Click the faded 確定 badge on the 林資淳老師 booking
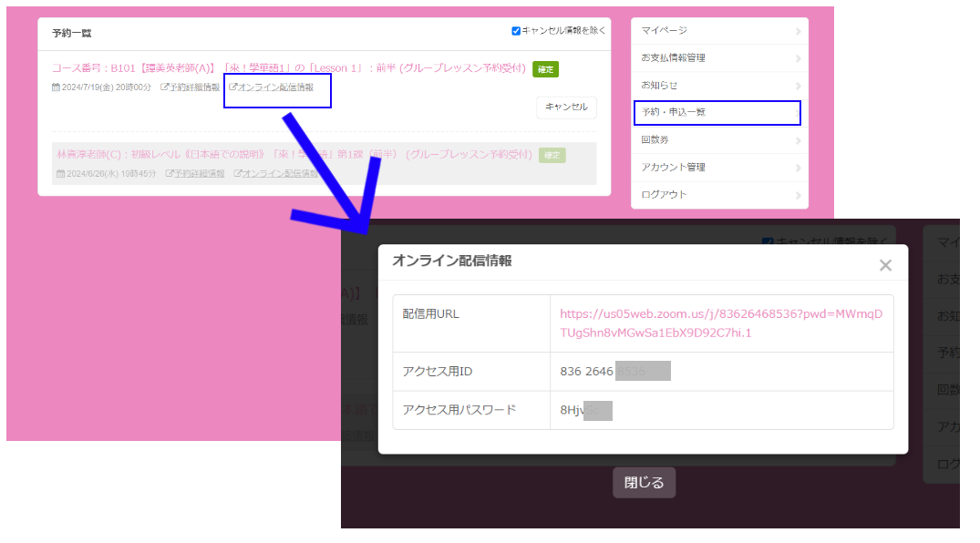 point(552,155)
